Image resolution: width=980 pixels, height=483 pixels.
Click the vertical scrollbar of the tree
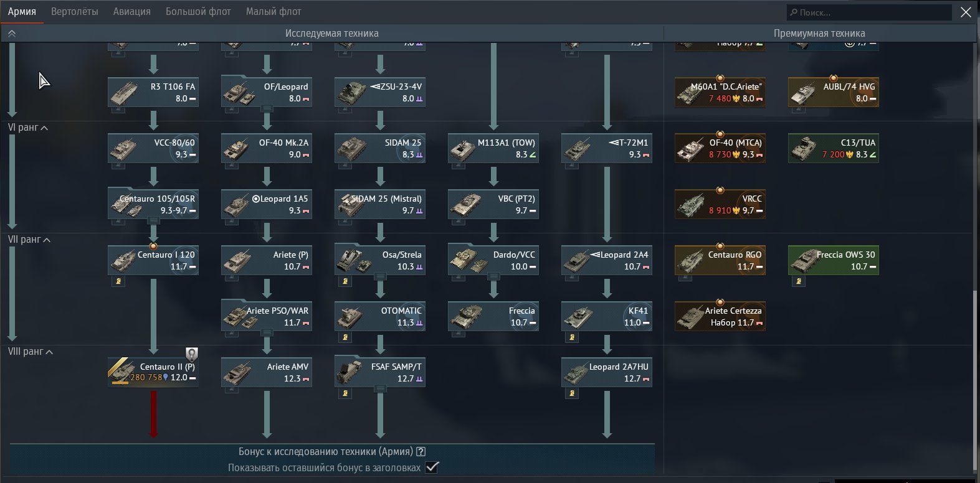point(975,380)
